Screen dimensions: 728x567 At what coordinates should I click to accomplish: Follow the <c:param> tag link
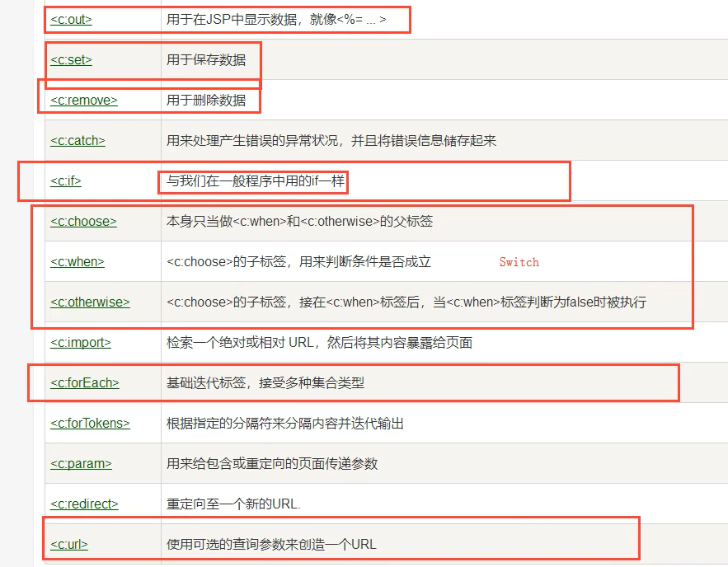click(81, 463)
